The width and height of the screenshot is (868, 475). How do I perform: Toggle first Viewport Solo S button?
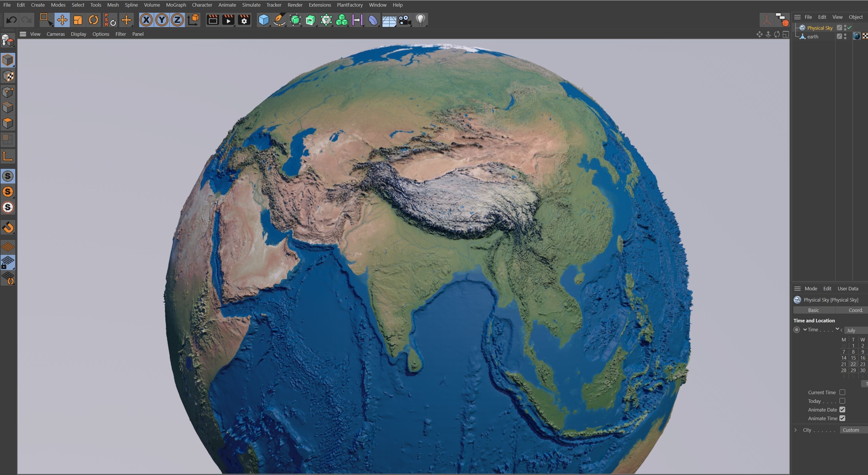8,176
